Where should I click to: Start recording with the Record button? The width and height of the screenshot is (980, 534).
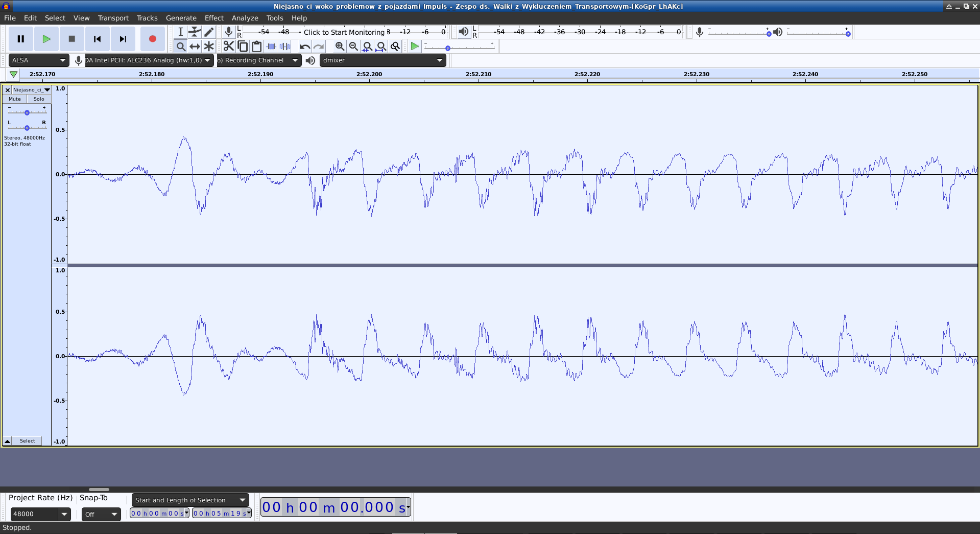(152, 39)
